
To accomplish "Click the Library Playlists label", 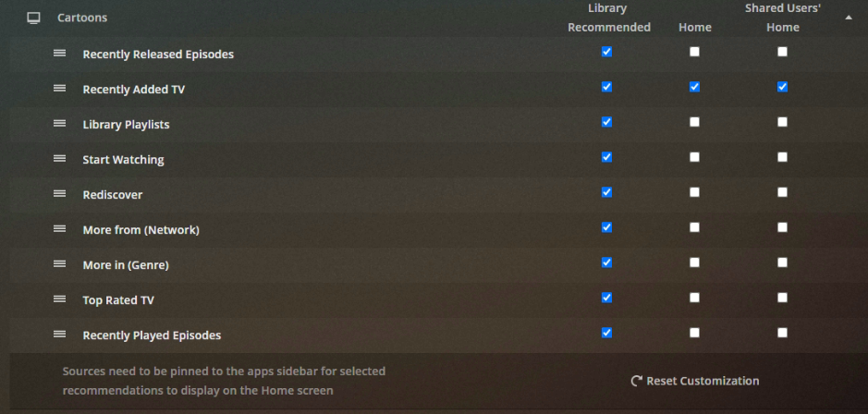I will (x=127, y=125).
